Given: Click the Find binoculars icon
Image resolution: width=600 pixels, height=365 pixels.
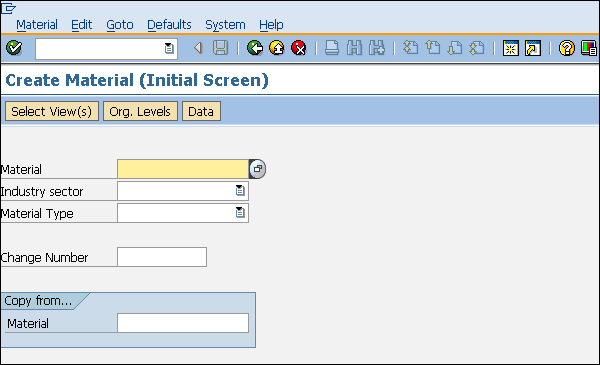Looking at the screenshot, I should pos(354,48).
